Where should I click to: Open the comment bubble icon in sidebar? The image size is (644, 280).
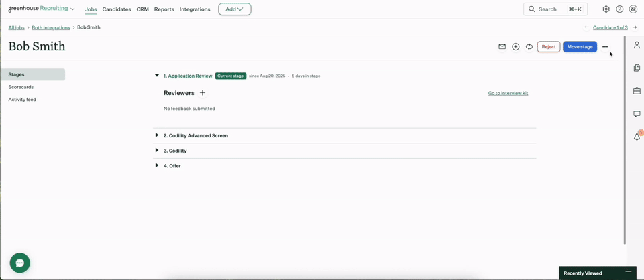637,114
